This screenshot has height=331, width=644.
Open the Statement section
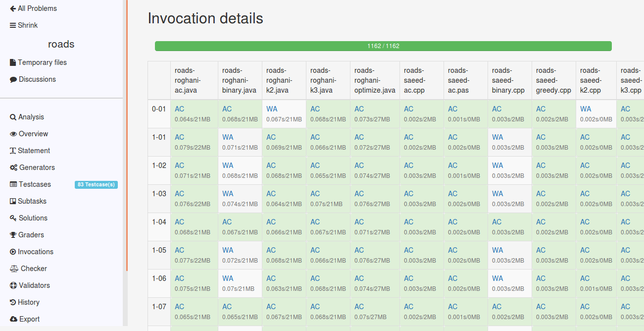click(34, 151)
